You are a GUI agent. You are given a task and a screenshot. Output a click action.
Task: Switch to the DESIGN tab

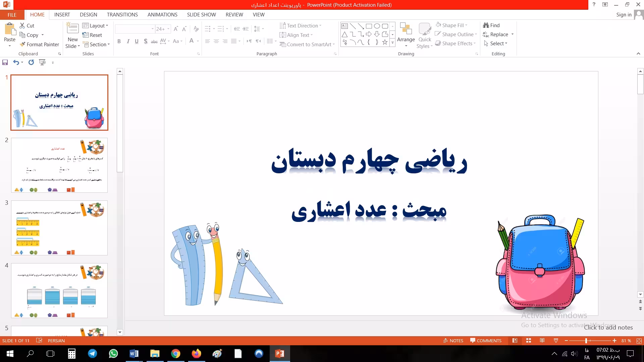point(89,15)
